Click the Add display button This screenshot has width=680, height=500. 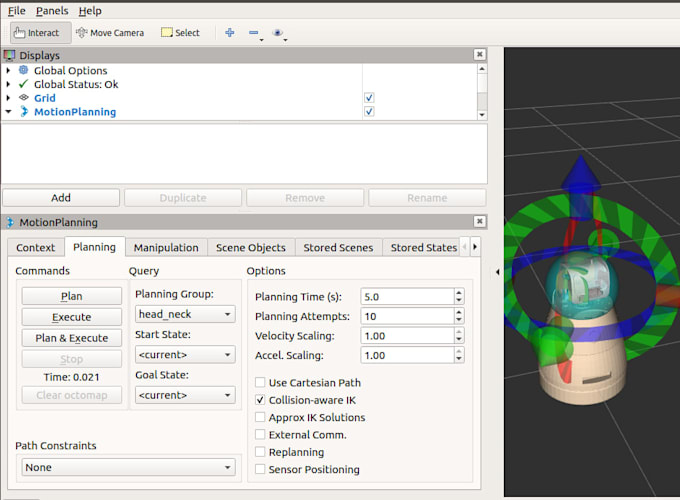click(x=61, y=198)
